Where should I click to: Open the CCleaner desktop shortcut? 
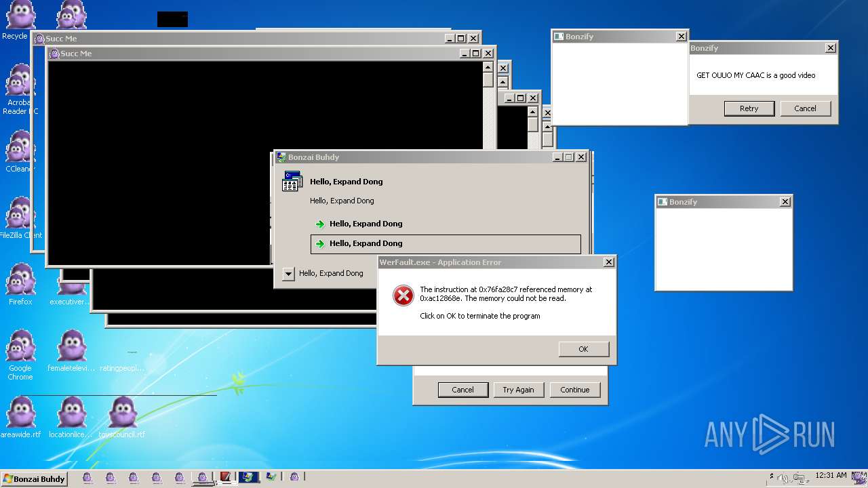[18, 152]
